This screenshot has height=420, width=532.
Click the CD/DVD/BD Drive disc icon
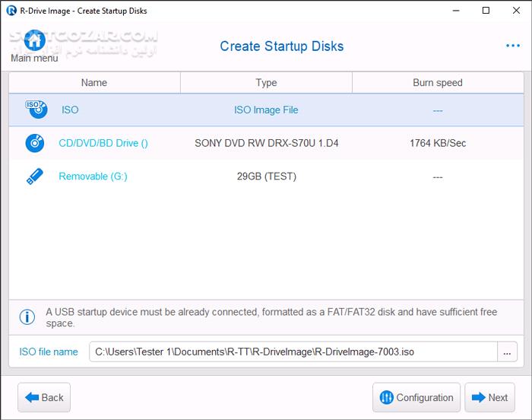click(x=35, y=143)
